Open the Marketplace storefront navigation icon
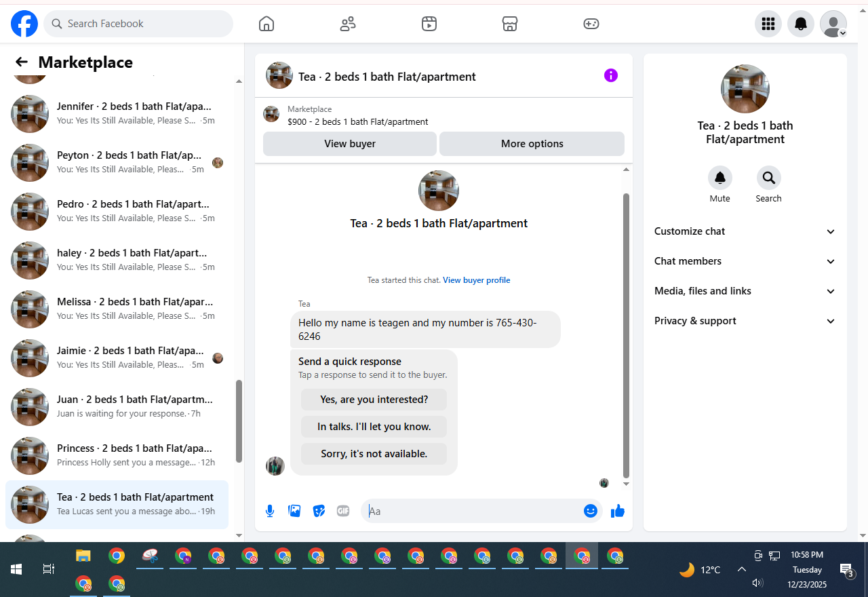868x597 pixels. (510, 24)
